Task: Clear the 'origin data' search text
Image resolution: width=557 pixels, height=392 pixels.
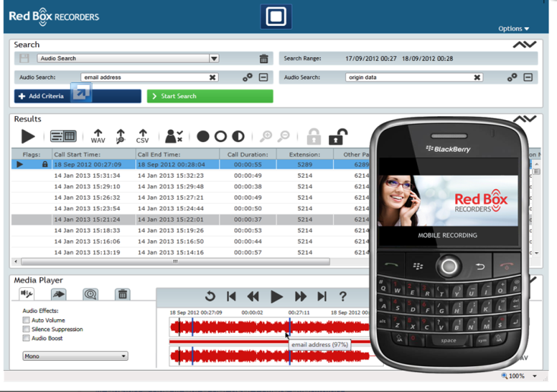Action: (477, 77)
